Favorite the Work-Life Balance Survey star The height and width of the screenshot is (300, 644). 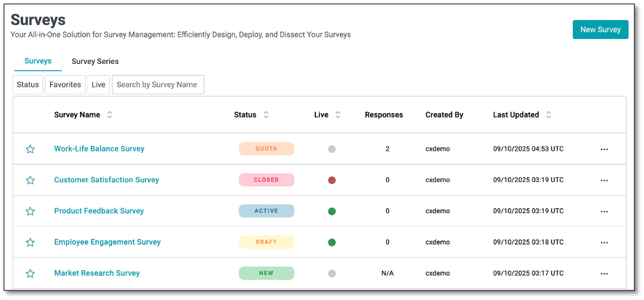[x=30, y=149]
